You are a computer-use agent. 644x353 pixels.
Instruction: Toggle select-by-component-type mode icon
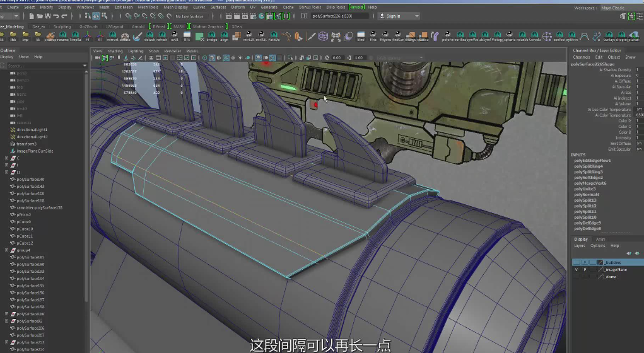tap(104, 16)
